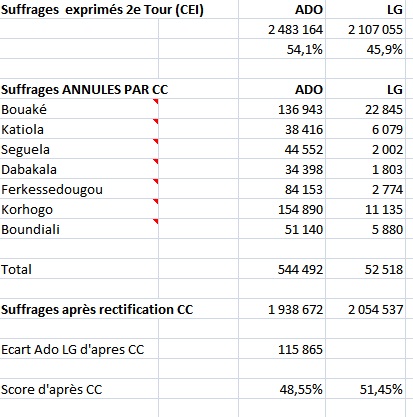Click the Korhogo red comment marker
Image resolution: width=413 pixels, height=417 pixels.
155,201
